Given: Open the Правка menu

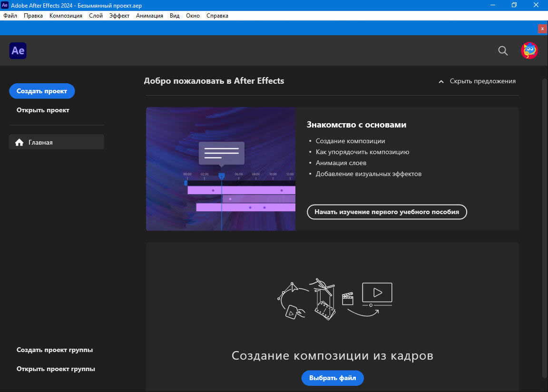Looking at the screenshot, I should [33, 16].
